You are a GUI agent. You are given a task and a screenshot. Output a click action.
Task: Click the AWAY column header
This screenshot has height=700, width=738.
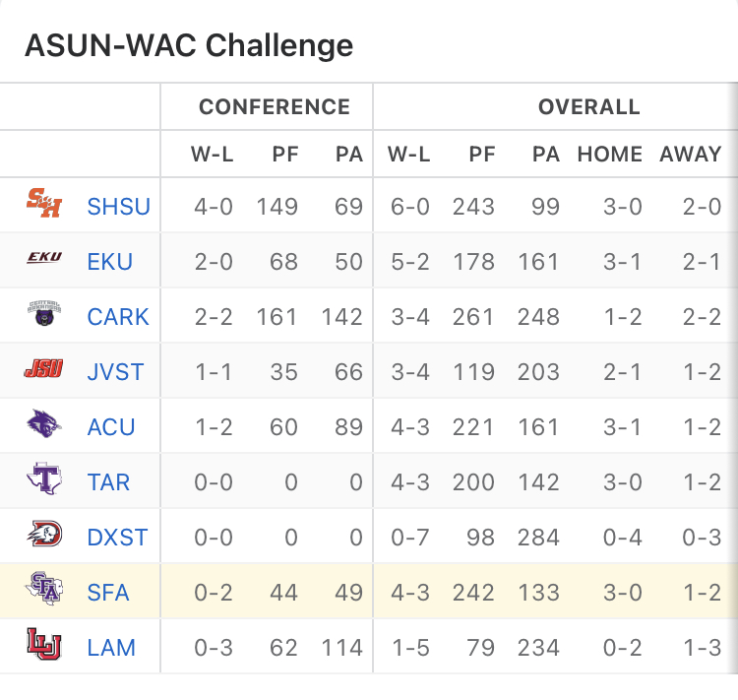tap(691, 154)
